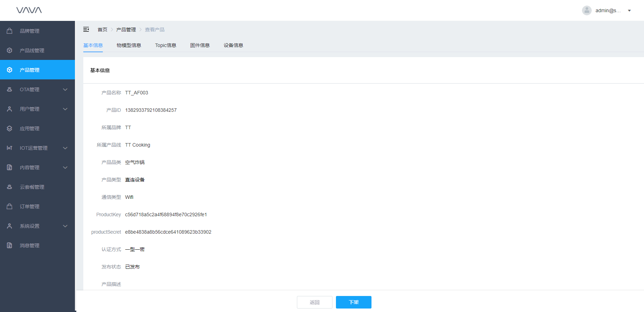Click the 消息管理 document icon
The width and height of the screenshot is (644, 312).
pos(9,245)
